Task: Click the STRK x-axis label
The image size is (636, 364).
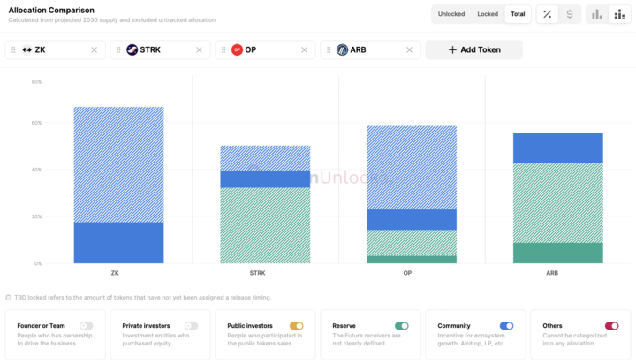Action: 258,273
